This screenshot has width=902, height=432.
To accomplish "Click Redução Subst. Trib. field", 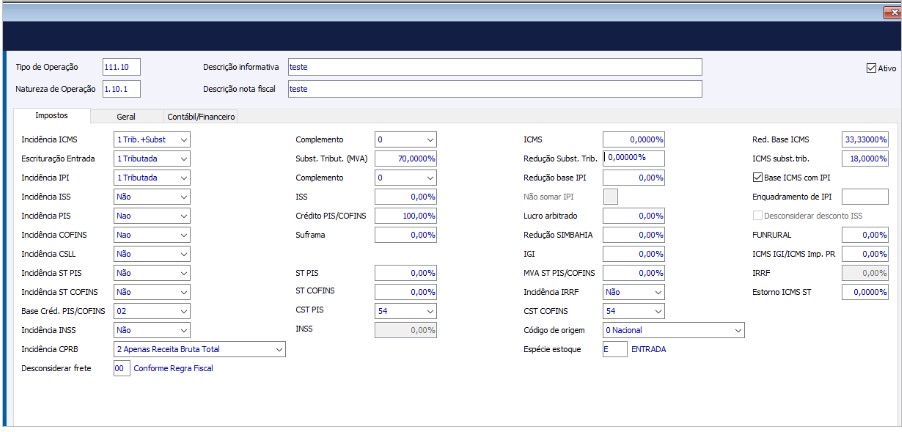I will pos(634,158).
